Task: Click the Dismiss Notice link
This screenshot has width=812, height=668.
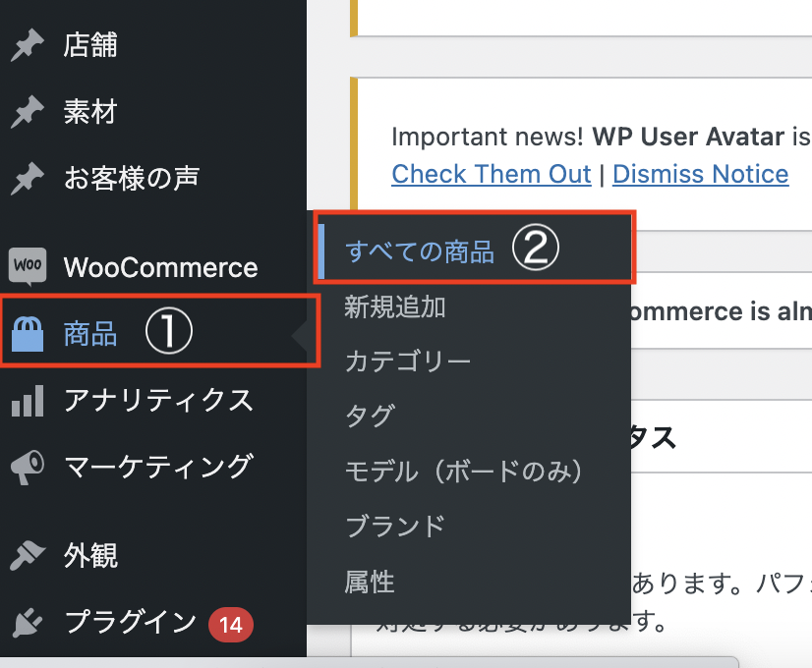Action: pos(700,174)
